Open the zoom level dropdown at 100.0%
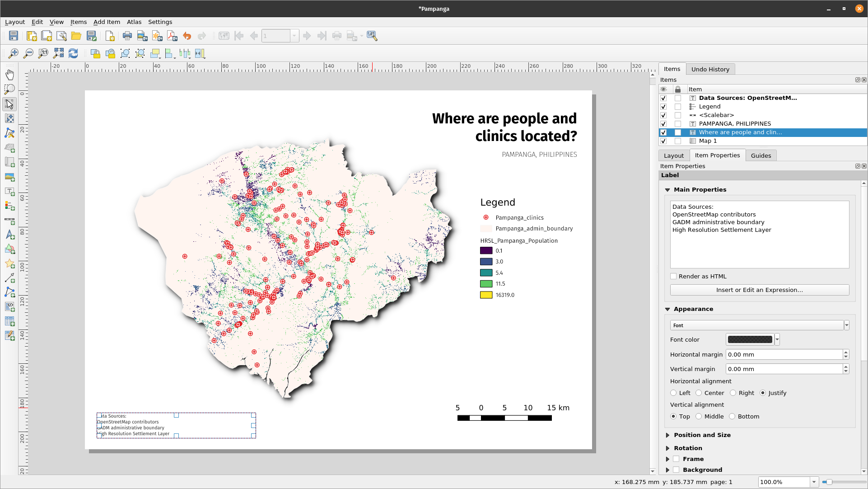Image resolution: width=868 pixels, height=489 pixels. coord(814,482)
